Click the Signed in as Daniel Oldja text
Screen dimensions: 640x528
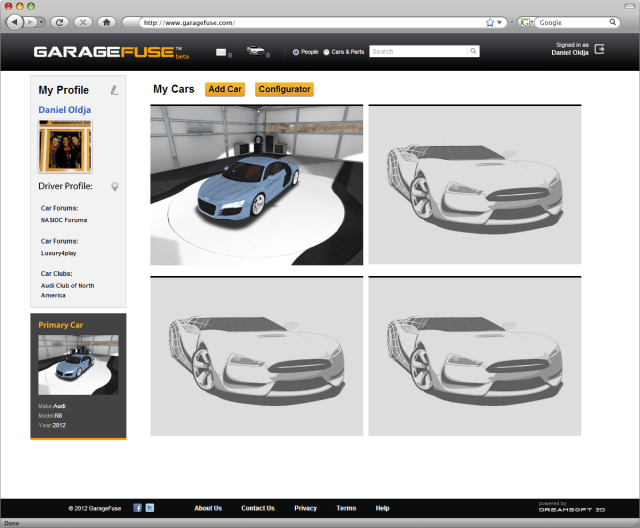570,49
